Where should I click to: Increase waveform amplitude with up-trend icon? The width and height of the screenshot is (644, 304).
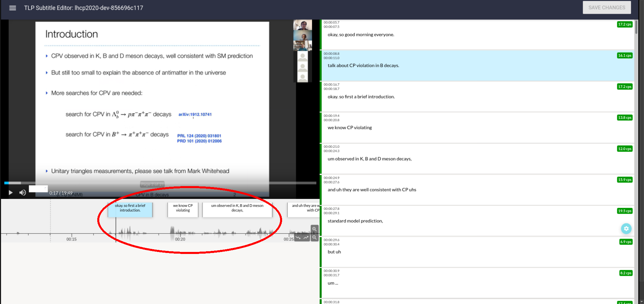coord(306,237)
